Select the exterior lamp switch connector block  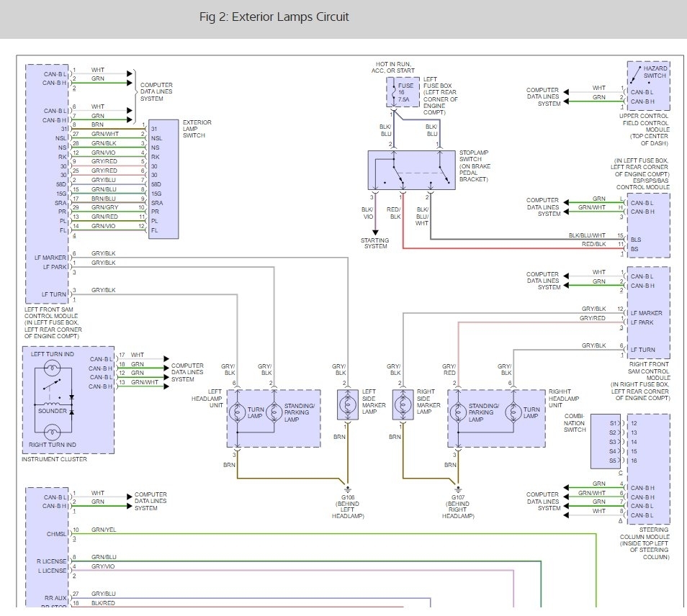(x=163, y=180)
